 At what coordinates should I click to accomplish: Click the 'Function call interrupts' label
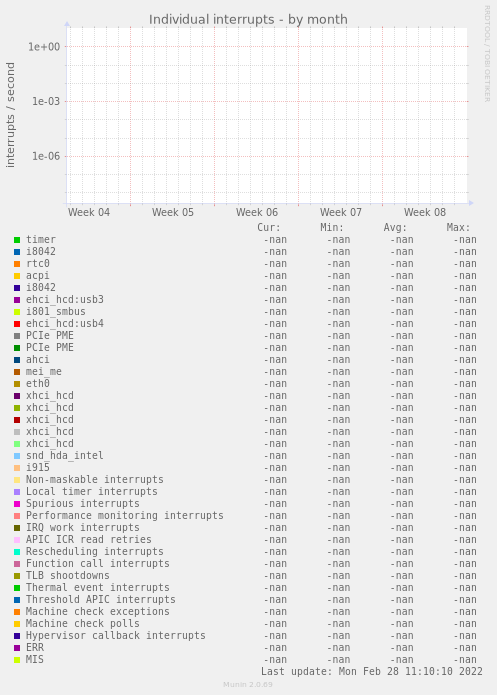click(x=98, y=563)
